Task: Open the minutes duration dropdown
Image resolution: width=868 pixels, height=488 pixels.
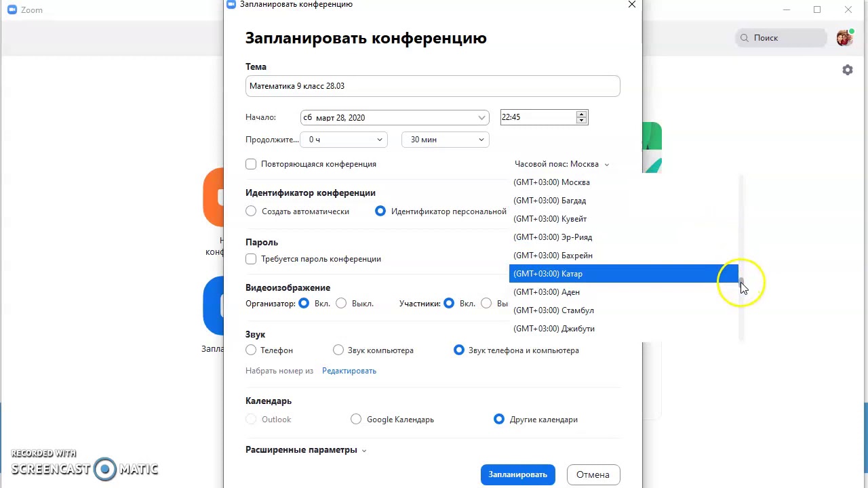Action: (x=446, y=140)
